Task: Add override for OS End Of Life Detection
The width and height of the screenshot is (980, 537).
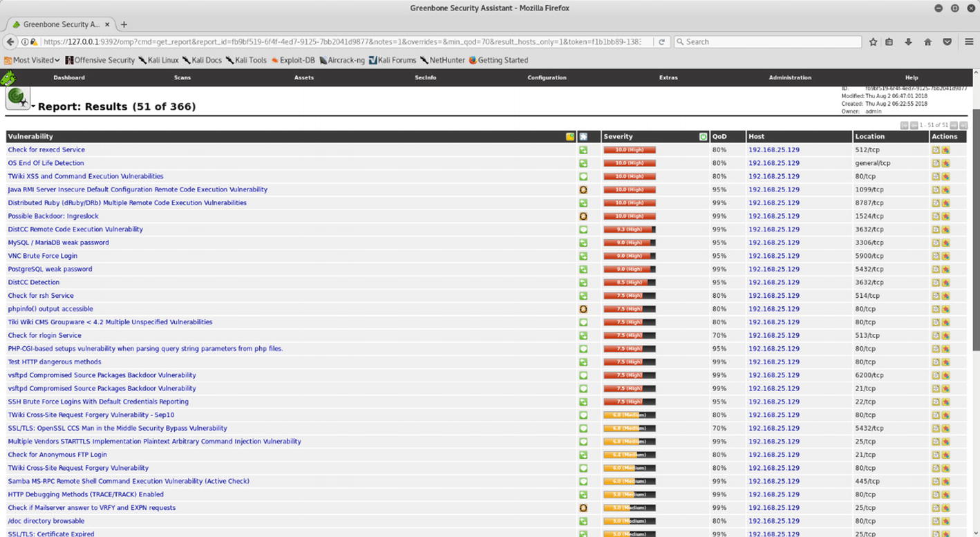Action: click(x=945, y=163)
